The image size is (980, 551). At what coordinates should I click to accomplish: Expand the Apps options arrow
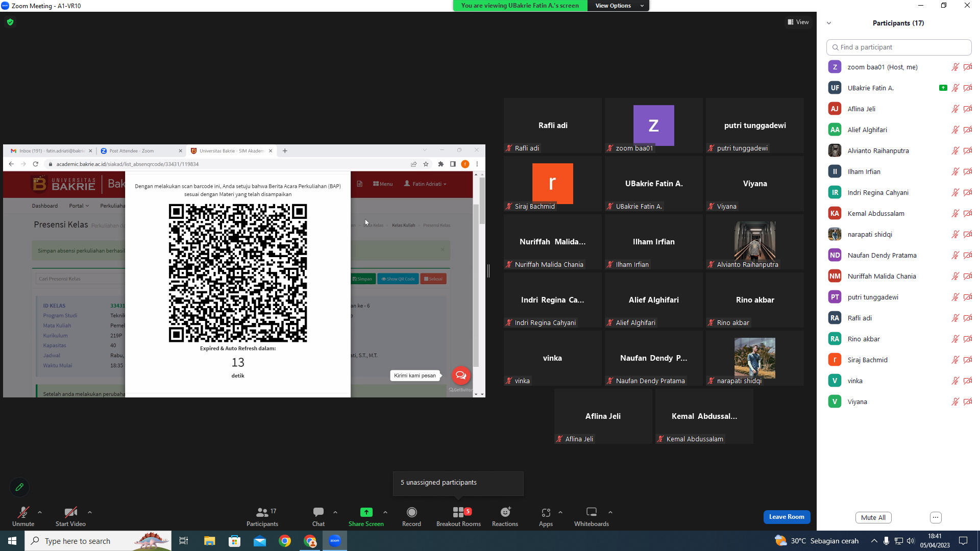coord(560,512)
